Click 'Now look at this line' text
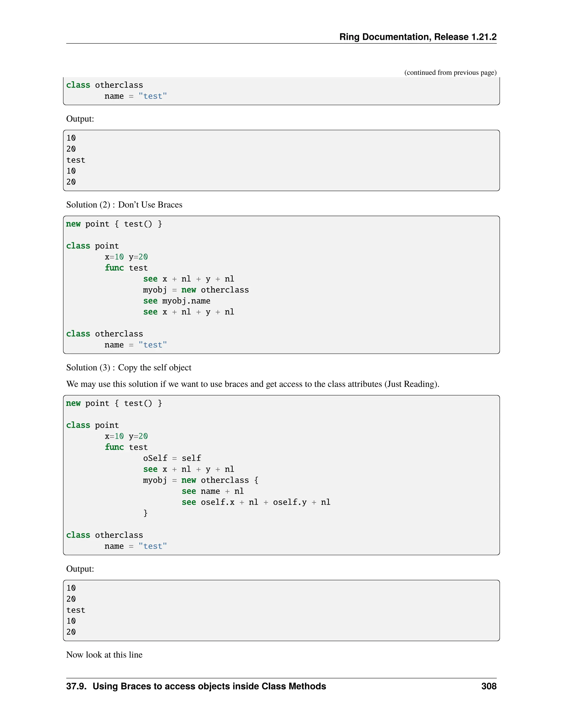Image resolution: width=563 pixels, height=728 pixels. coord(104,655)
